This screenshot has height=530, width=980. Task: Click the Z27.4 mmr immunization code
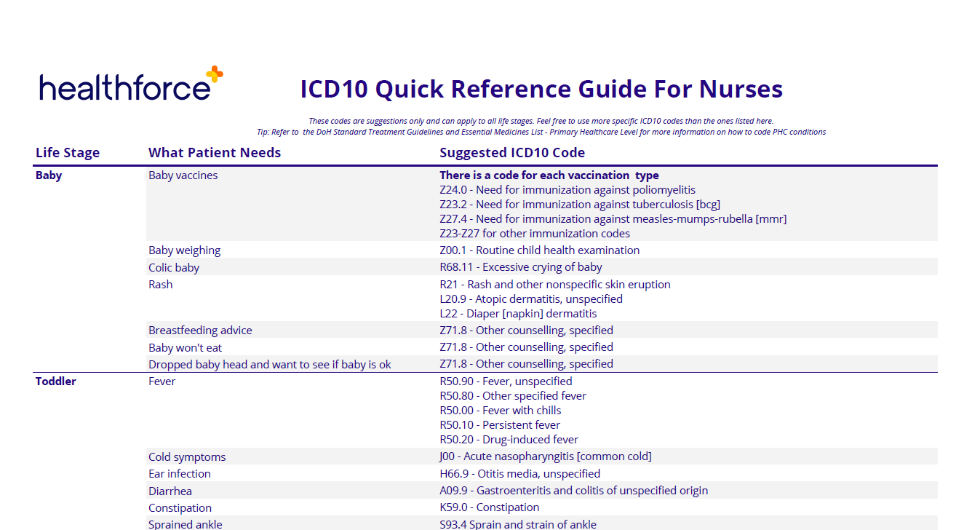coord(612,218)
